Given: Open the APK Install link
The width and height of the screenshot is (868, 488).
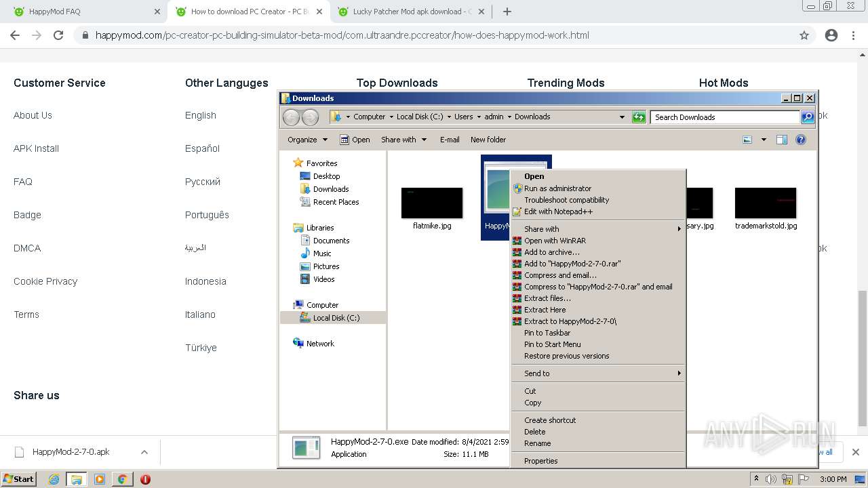Looking at the screenshot, I should 37,148.
